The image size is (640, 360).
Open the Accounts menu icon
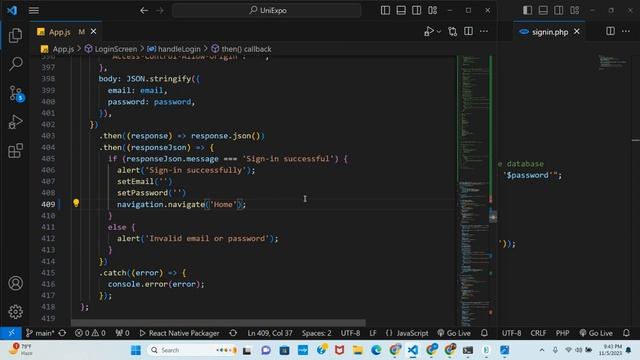click(x=16, y=283)
